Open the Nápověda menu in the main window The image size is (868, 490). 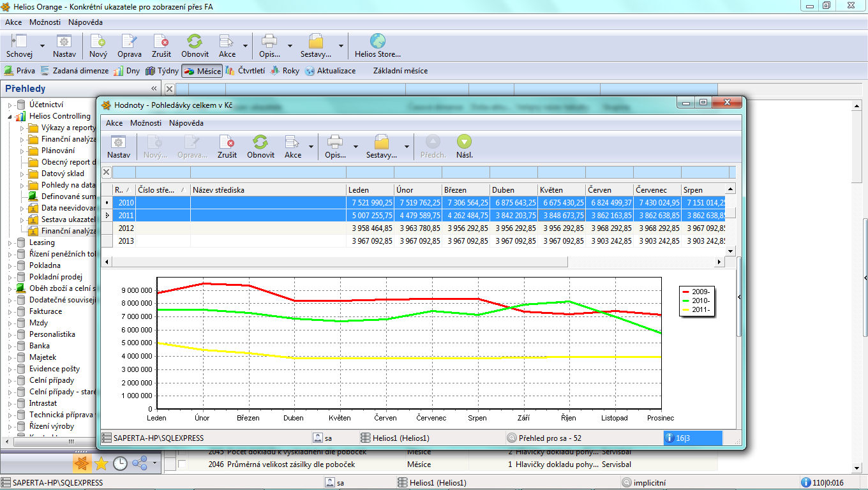(85, 22)
